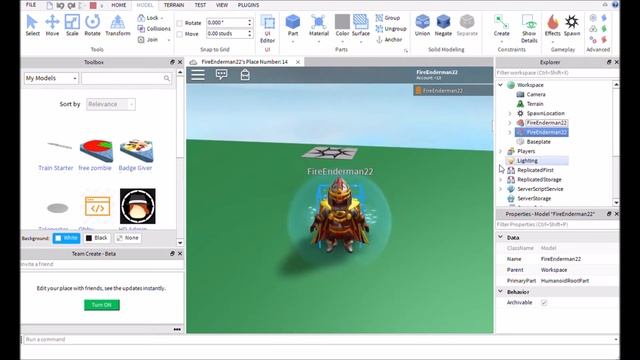Click the Lock tool icon
This screenshot has width=640, height=360.
coord(141,18)
